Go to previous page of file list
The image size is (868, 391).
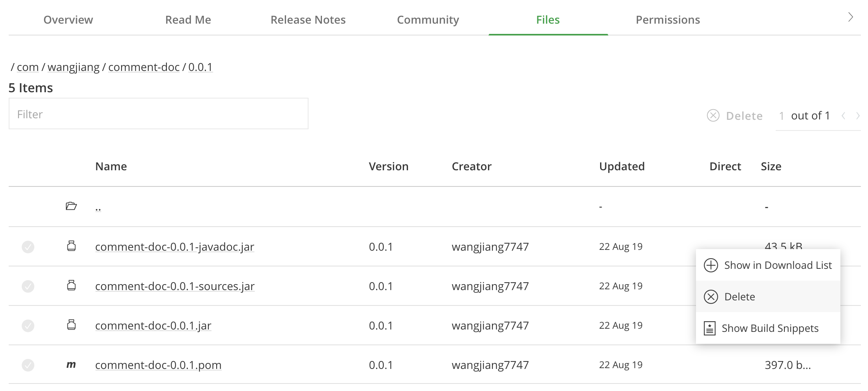[843, 115]
